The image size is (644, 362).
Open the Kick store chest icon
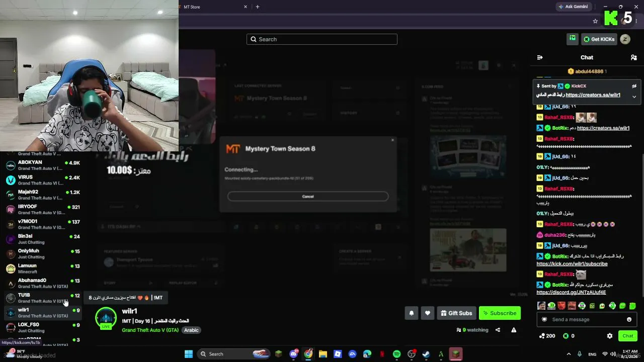pos(573,39)
